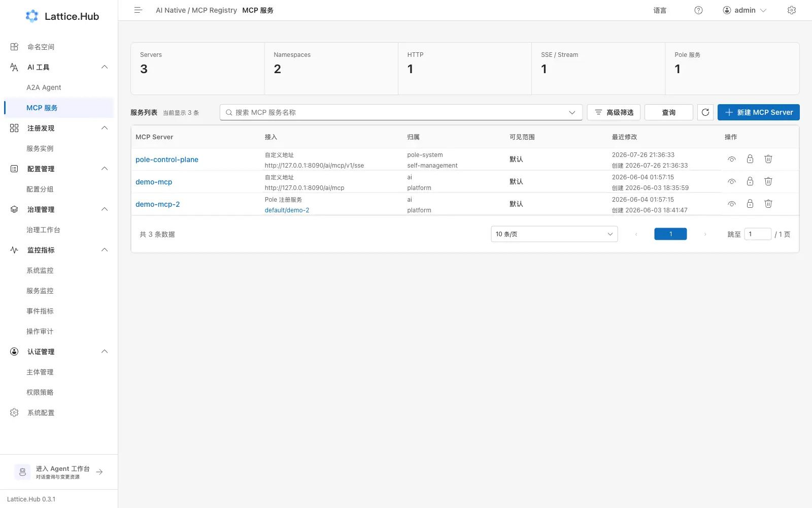
Task: View details eye icon for demo-mcp-2
Action: [x=732, y=204]
